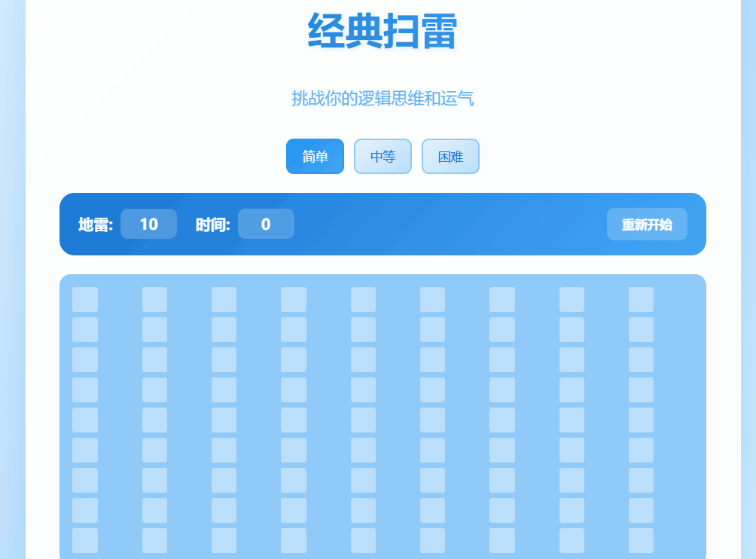Open the cell in row 7, column 8

tap(572, 481)
